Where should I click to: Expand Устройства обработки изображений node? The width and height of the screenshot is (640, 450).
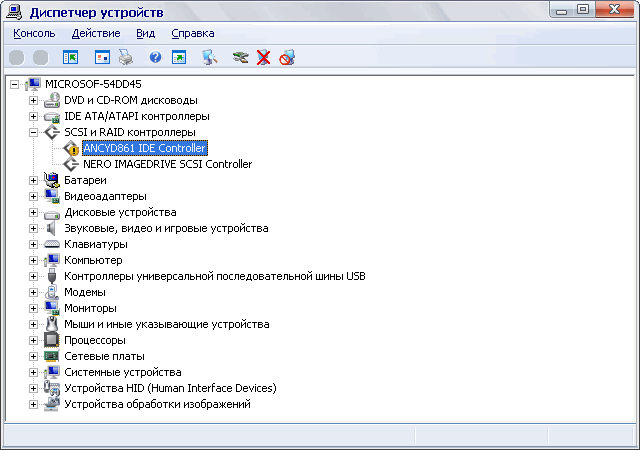tap(33, 404)
